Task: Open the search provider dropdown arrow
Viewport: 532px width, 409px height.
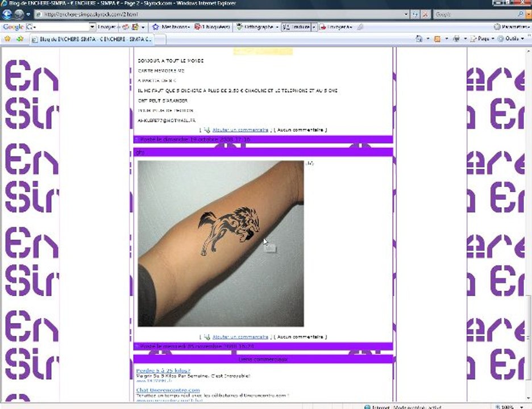Action: click(x=529, y=14)
